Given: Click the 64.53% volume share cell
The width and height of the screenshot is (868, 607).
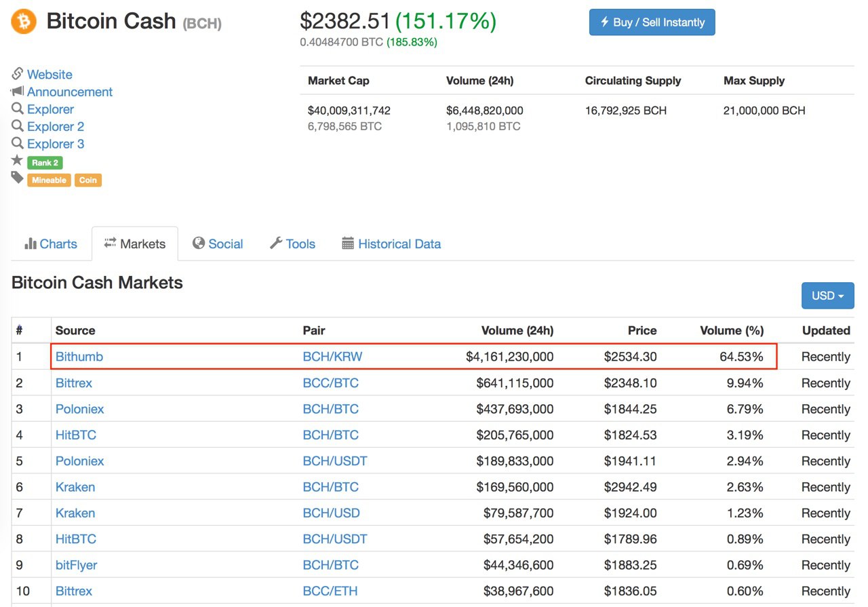Looking at the screenshot, I should (741, 357).
